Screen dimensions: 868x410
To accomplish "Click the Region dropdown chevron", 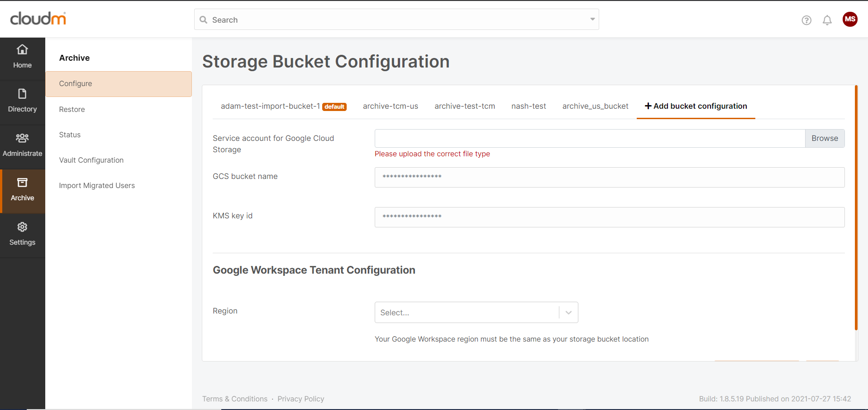I will click(x=568, y=313).
